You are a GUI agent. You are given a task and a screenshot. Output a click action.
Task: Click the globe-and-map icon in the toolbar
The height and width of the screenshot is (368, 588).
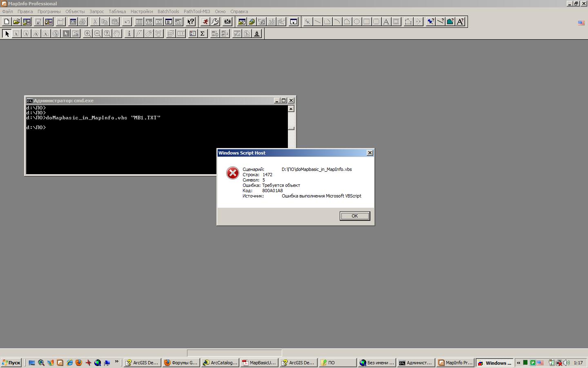(252, 22)
